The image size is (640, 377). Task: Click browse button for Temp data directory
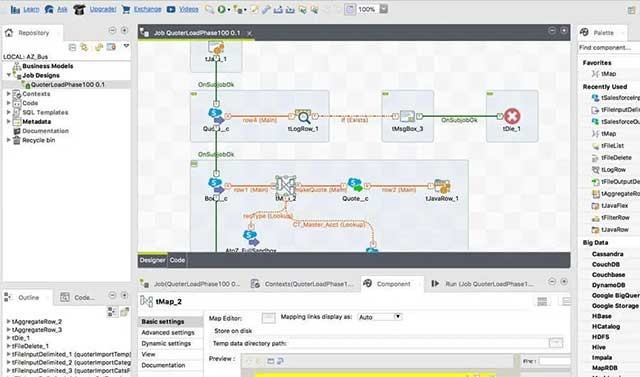(x=556, y=343)
